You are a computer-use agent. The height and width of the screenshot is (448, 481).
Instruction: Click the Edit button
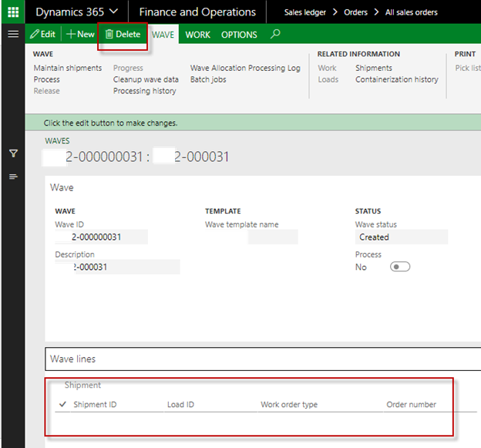coord(42,34)
